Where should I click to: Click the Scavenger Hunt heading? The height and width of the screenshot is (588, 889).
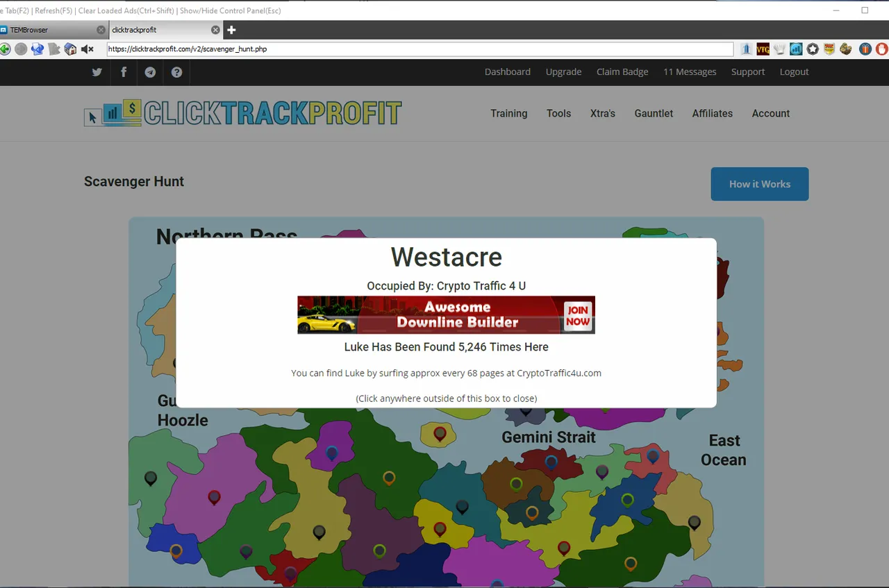pyautogui.click(x=134, y=181)
